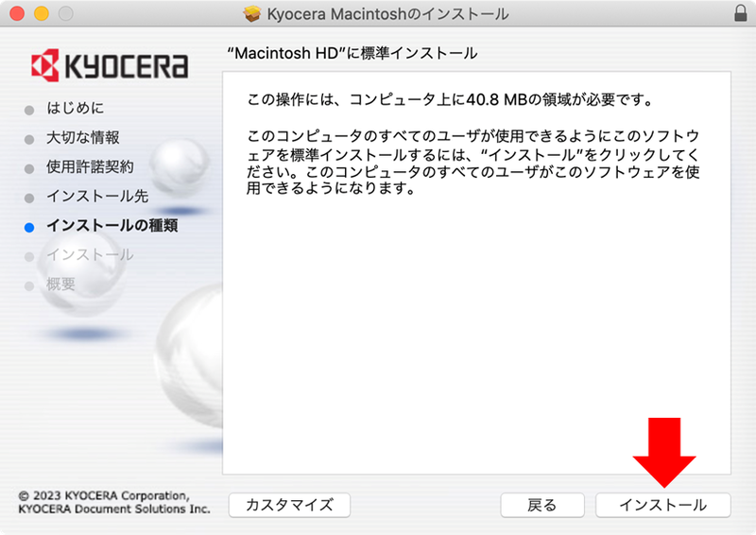Select the インストール先 step in sidebar
The width and height of the screenshot is (756, 535).
[x=97, y=197]
